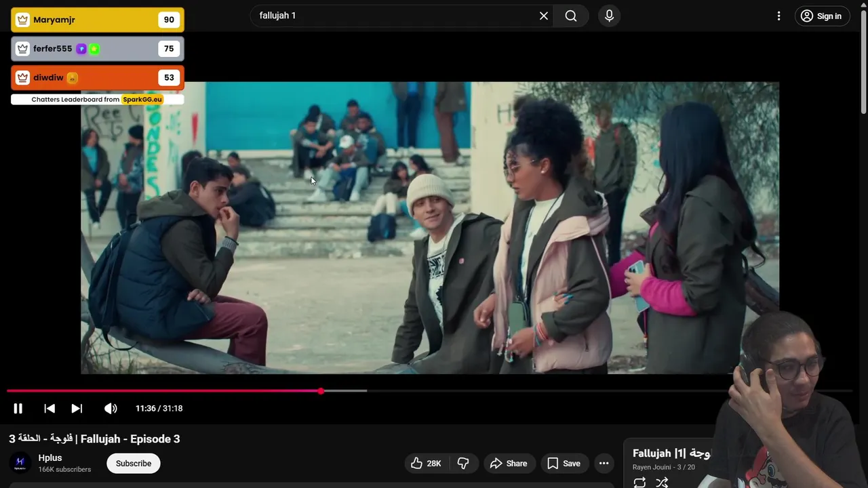Image resolution: width=868 pixels, height=488 pixels.
Task: Clear the search field text
Action: pyautogui.click(x=544, y=16)
